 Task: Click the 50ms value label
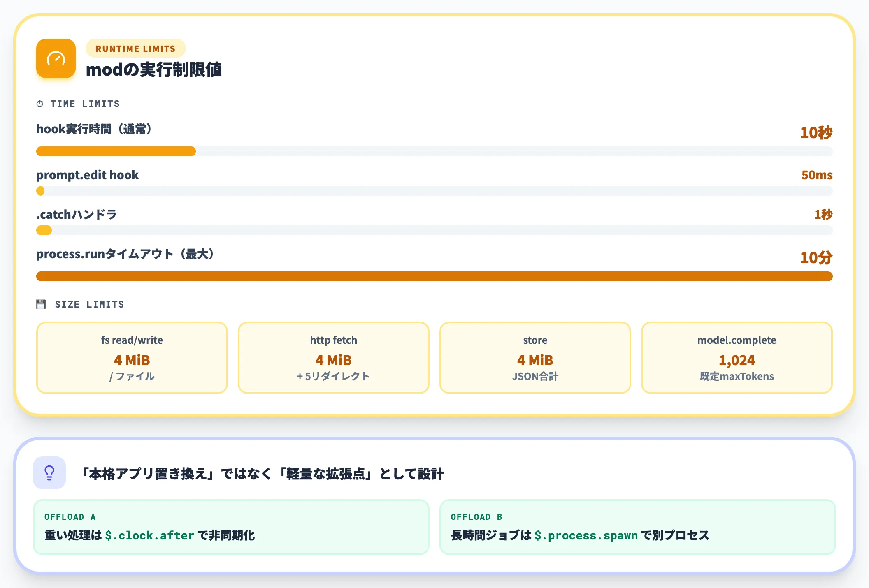[817, 175]
